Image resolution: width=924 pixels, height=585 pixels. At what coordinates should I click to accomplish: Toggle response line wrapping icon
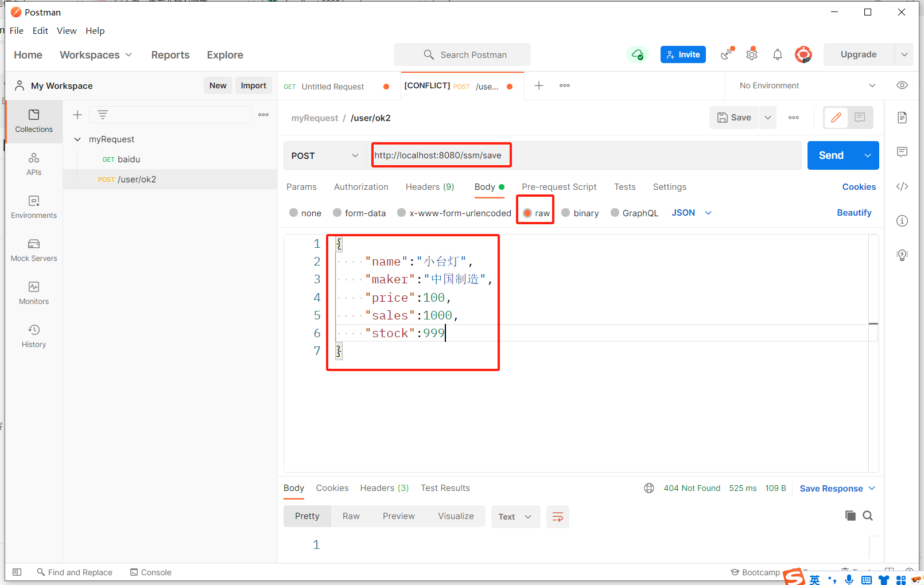[558, 517]
